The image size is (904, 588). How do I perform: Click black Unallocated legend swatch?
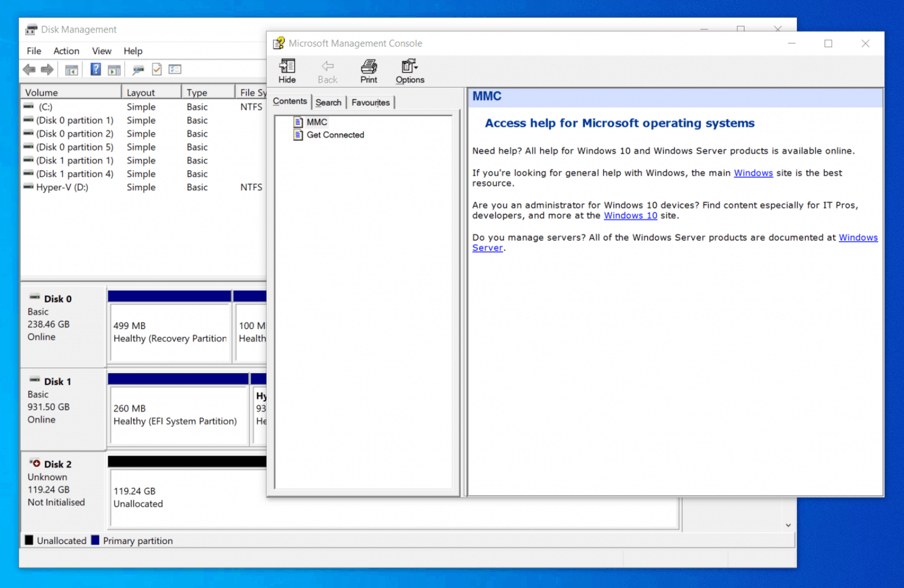click(29, 540)
